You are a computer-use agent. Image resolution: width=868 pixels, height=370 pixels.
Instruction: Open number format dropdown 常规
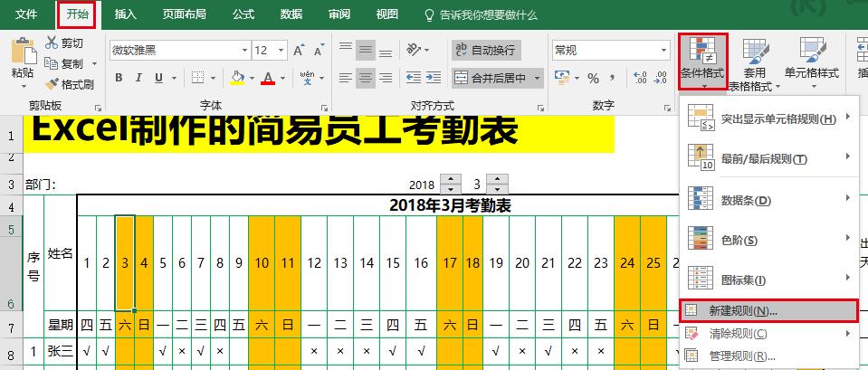664,51
